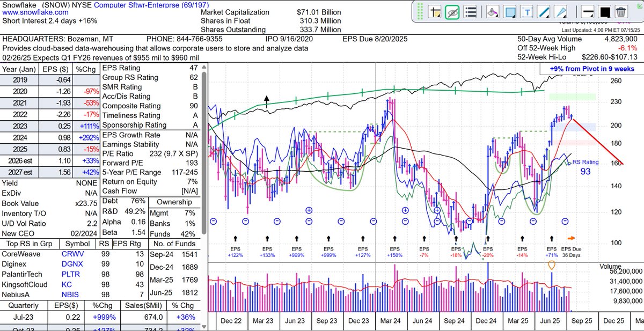This screenshot has height=331, width=644.
Task: Select the crosshair note annotation tool
Action: pyautogui.click(x=435, y=12)
